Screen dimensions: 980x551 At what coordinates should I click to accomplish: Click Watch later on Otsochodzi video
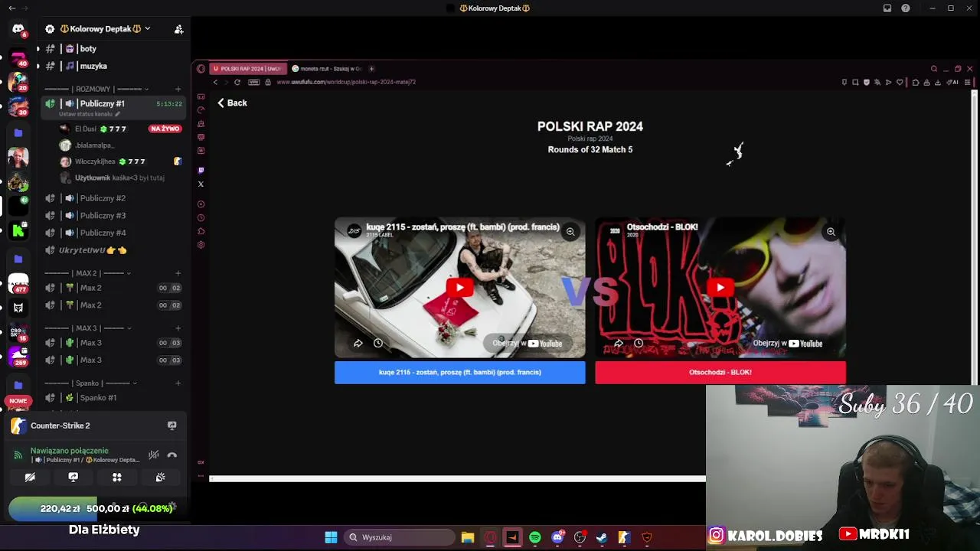[639, 343]
